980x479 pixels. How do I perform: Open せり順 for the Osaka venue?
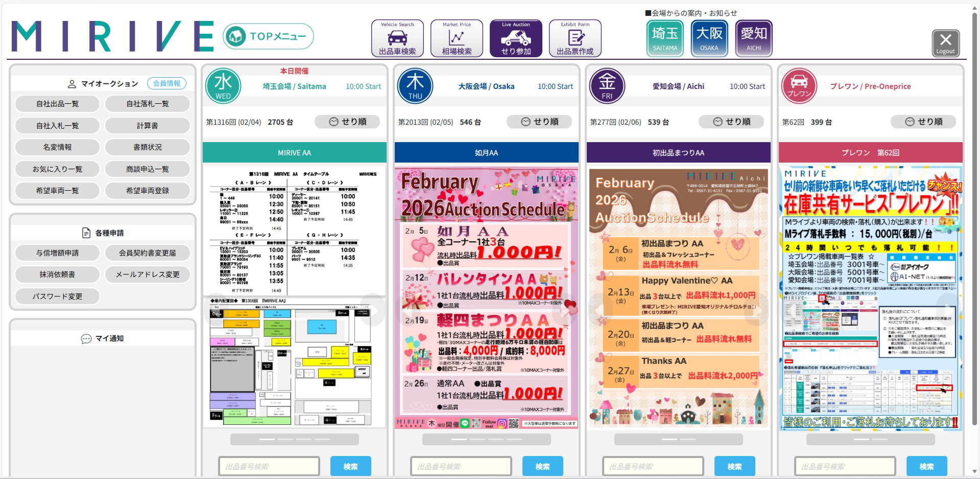click(539, 122)
